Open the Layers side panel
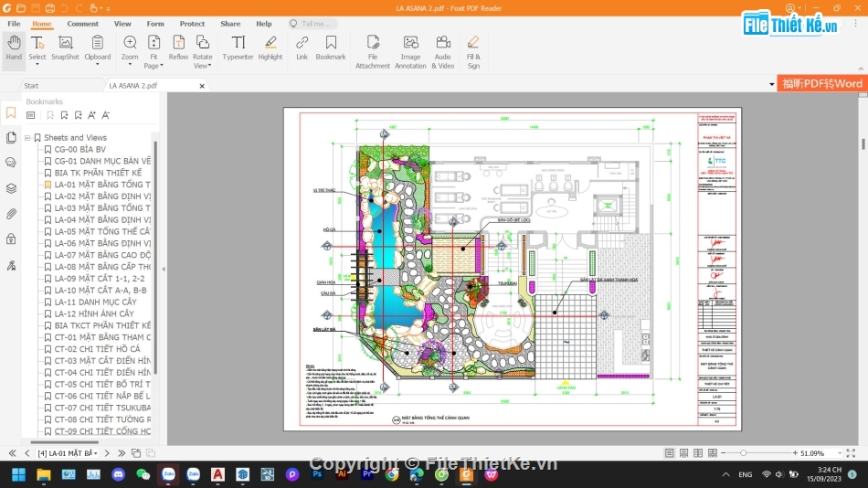868x488 pixels. [x=11, y=188]
